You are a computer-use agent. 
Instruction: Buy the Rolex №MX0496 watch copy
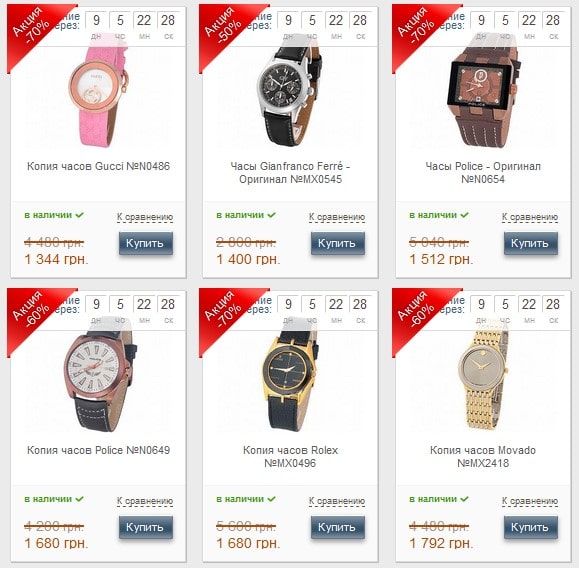click(x=338, y=527)
